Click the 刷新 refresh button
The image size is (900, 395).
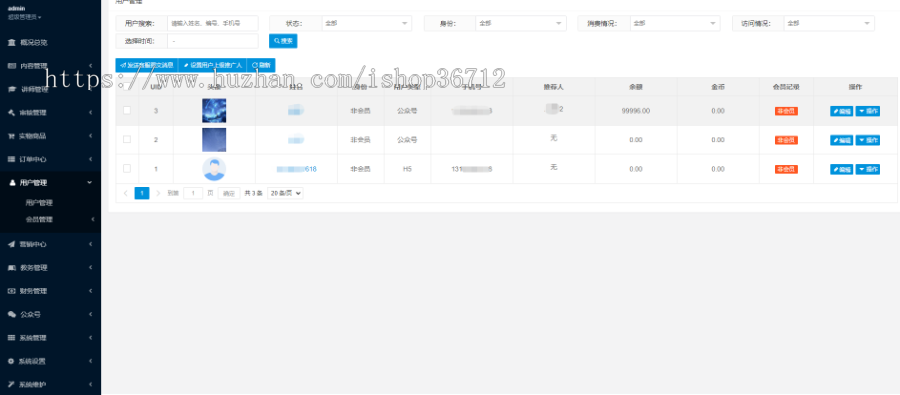(x=261, y=65)
